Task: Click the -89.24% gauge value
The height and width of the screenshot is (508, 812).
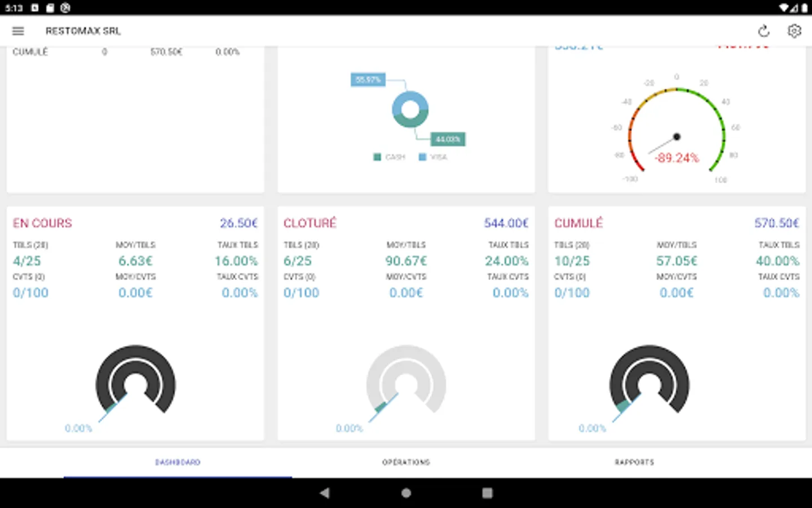Action: [677, 158]
